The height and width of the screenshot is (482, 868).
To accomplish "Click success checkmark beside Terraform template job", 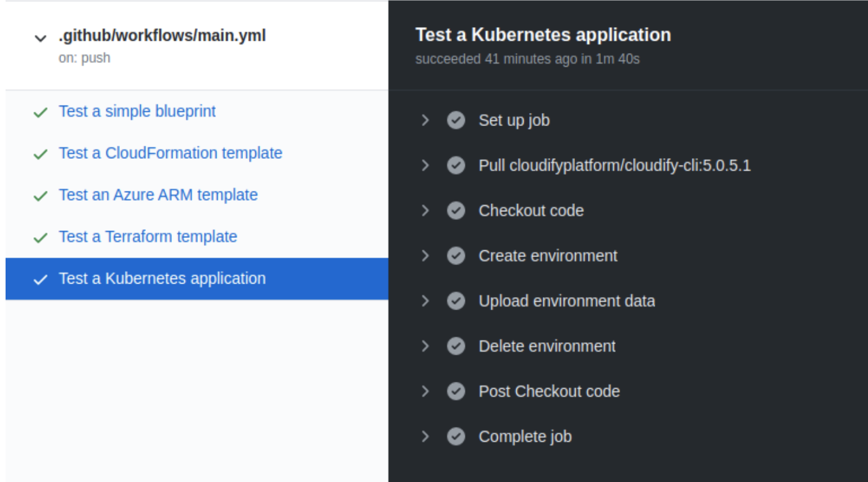I will click(40, 238).
